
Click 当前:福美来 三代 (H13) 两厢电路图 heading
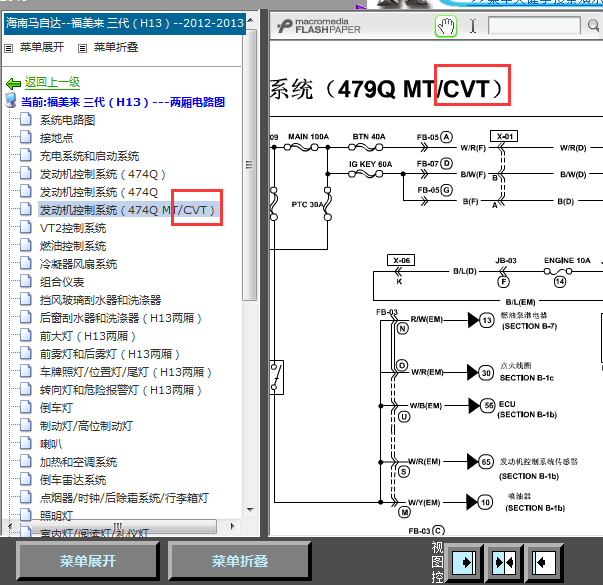123,102
